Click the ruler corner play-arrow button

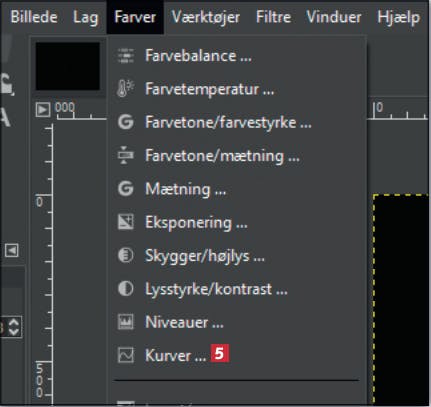pyautogui.click(x=43, y=110)
